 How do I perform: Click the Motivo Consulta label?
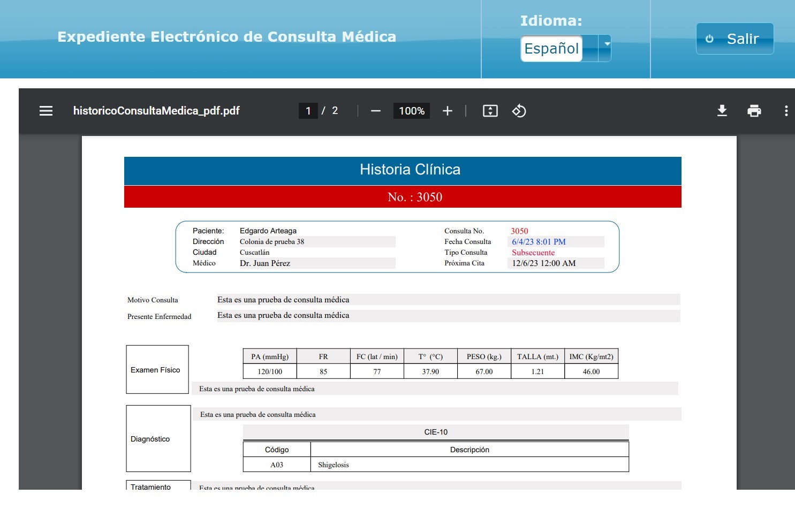tap(153, 300)
